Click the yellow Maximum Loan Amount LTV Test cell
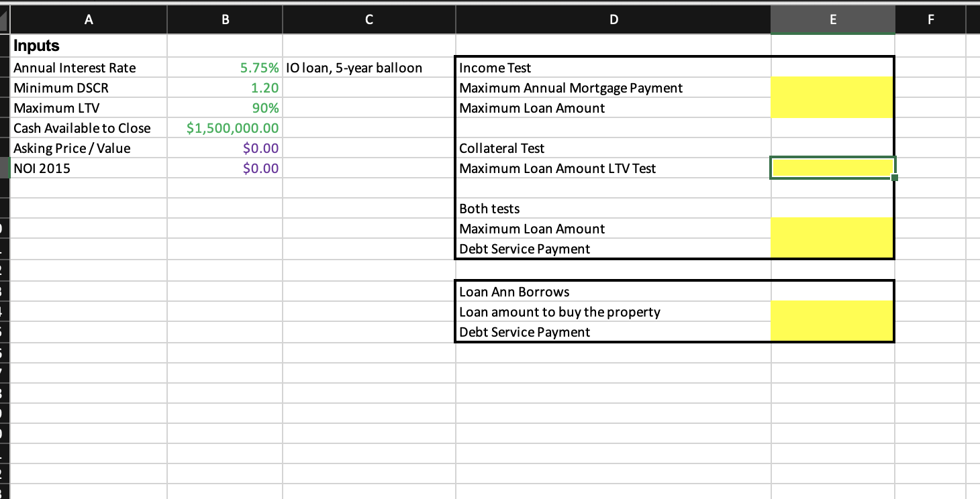The height and width of the screenshot is (499, 980). point(832,168)
